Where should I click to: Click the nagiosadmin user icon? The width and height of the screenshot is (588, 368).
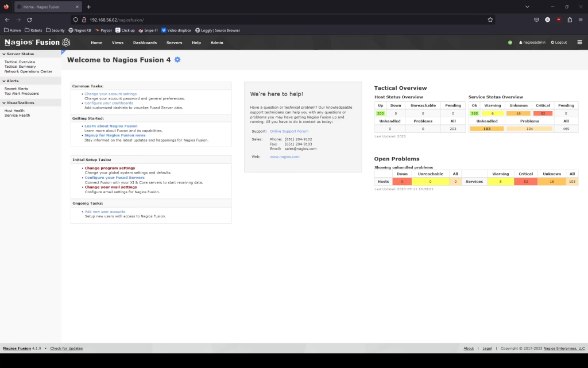click(x=520, y=42)
